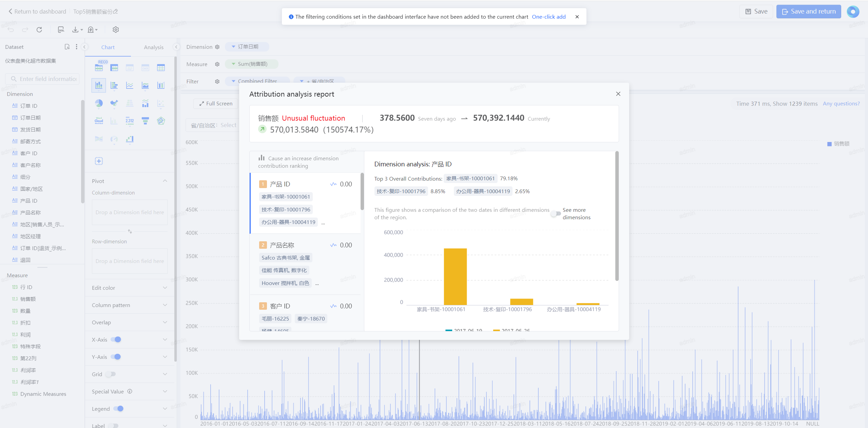This screenshot has height=428, width=868.
Task: Click the 2017-06-26 yellow legend swatch
Action: 496,330
